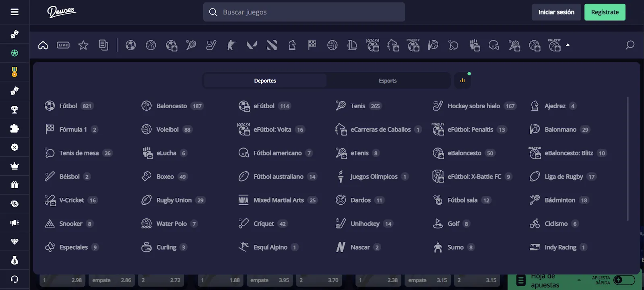644x290 pixels.
Task: Toggle the Apuesta Rápida switch
Action: tap(623, 280)
